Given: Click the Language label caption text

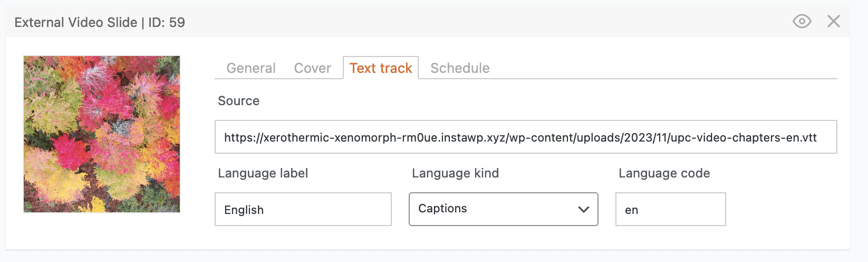Looking at the screenshot, I should click(x=263, y=173).
